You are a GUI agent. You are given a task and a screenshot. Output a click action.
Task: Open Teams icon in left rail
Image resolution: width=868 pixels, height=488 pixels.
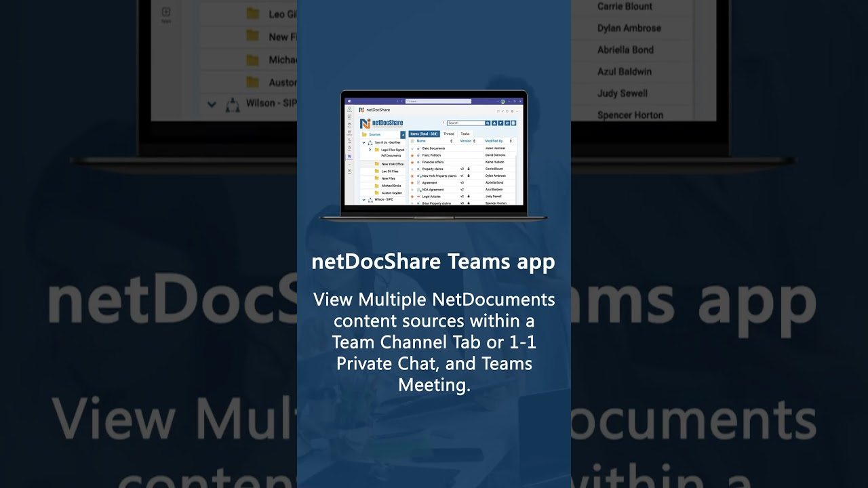349,125
